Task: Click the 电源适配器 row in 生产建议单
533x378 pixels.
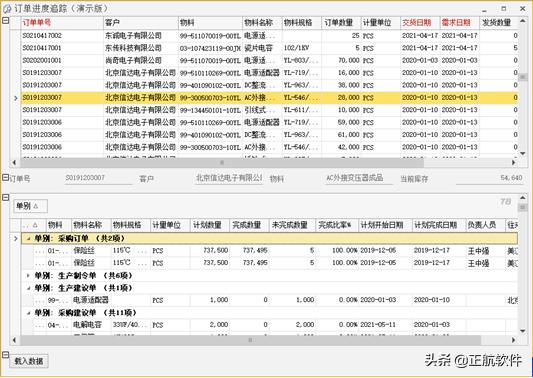Action: (270, 300)
